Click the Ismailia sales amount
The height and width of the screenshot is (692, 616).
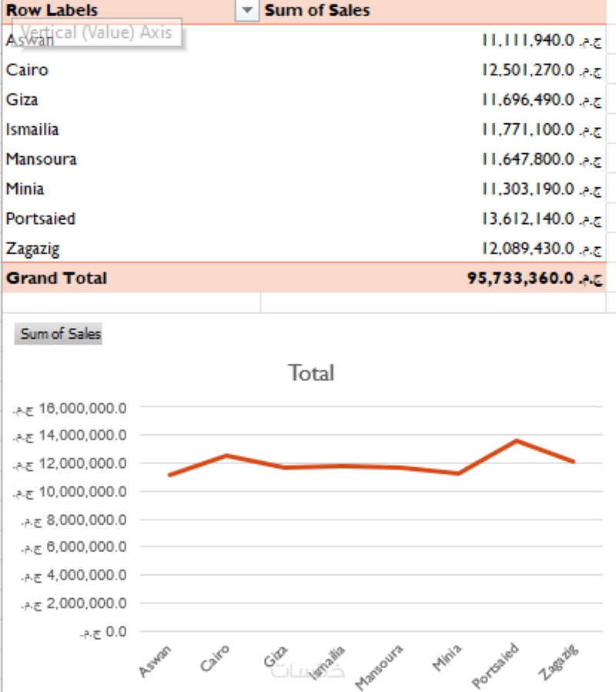[539, 129]
